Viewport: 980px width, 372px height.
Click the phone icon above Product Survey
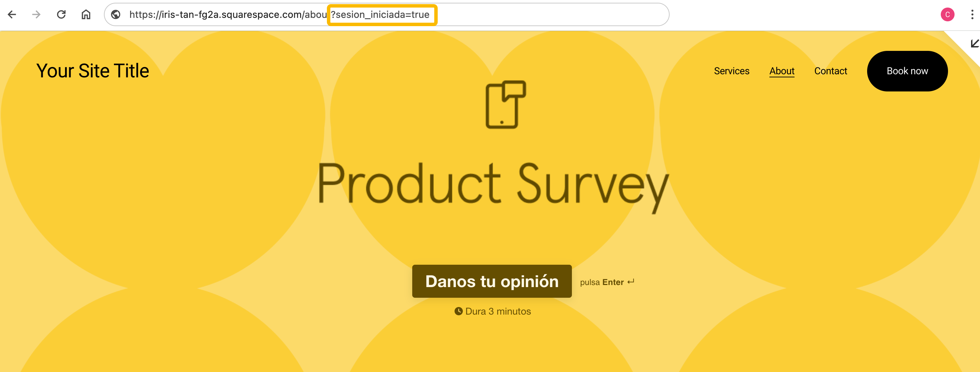(505, 105)
